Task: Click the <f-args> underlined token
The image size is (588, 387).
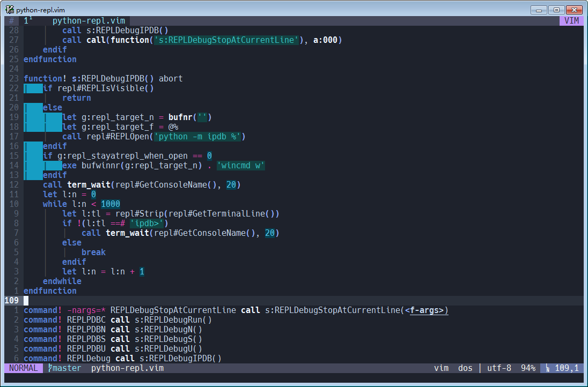Action: pyautogui.click(x=427, y=310)
